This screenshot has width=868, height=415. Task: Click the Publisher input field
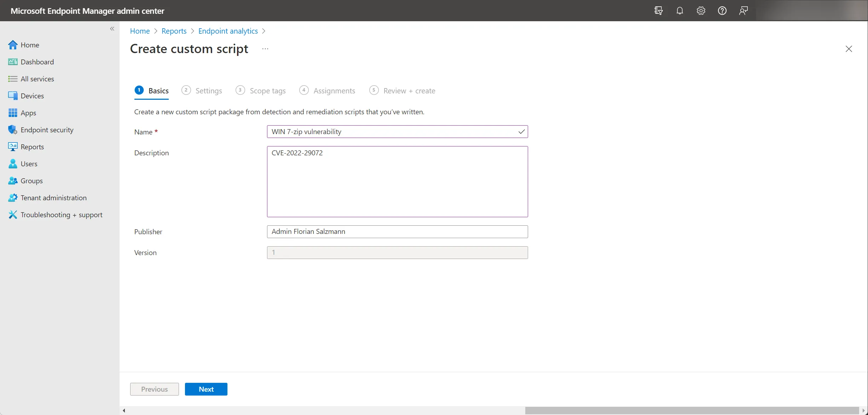[x=397, y=232]
